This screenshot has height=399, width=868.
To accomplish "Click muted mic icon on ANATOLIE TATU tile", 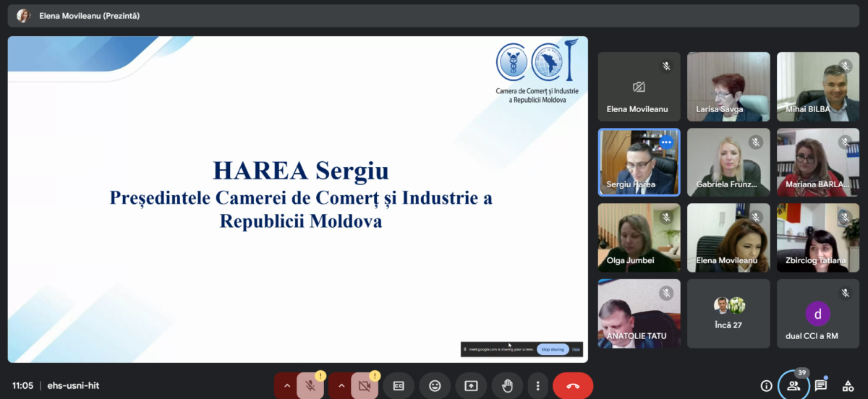I will [666, 293].
